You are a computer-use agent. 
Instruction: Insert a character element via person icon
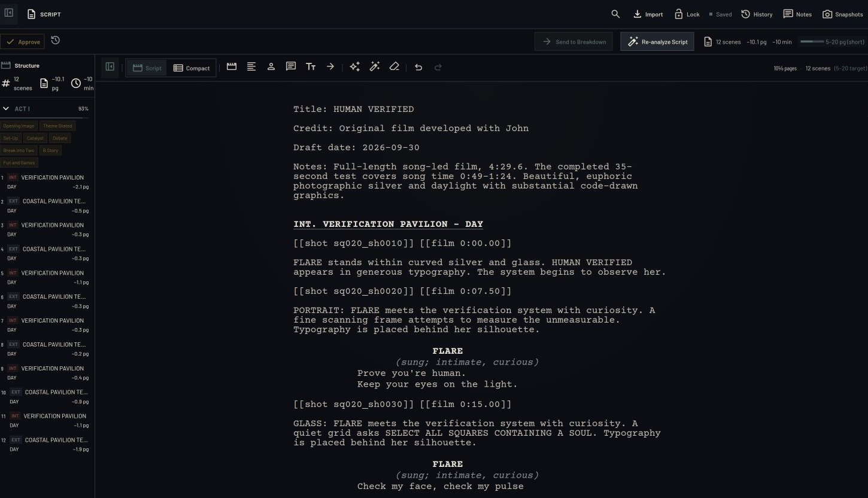coord(271,67)
